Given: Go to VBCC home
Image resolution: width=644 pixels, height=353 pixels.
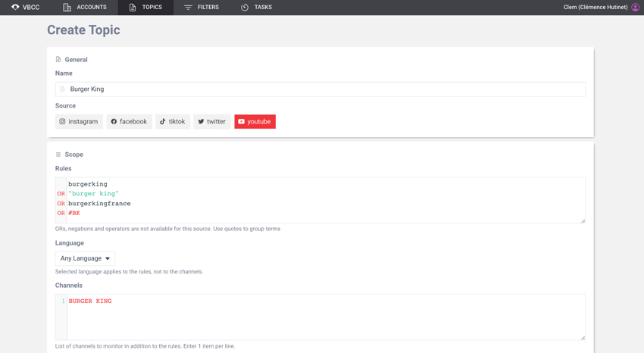Looking at the screenshot, I should click(x=26, y=8).
